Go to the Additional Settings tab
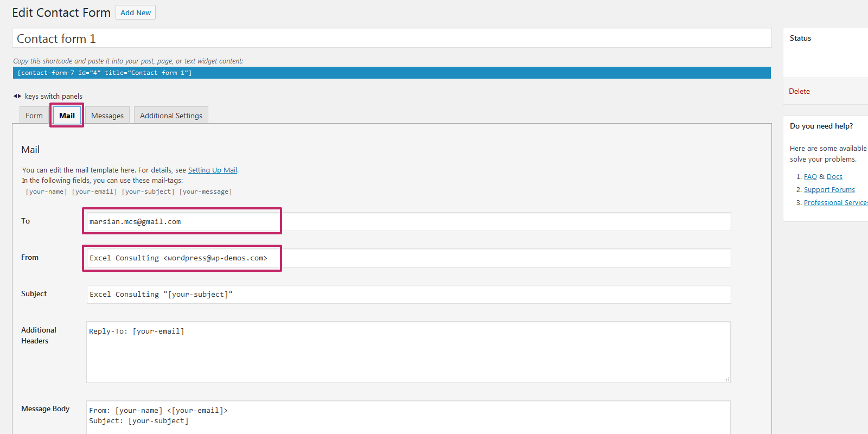Screen dimensions: 868x434 point(171,116)
